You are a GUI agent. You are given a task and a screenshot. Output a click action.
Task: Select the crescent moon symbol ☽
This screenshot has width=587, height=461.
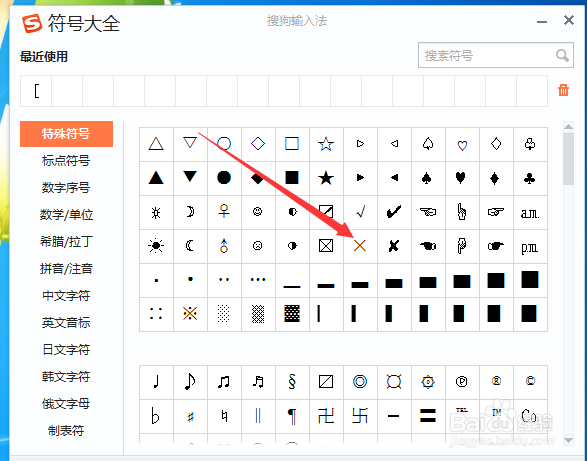pos(190,212)
